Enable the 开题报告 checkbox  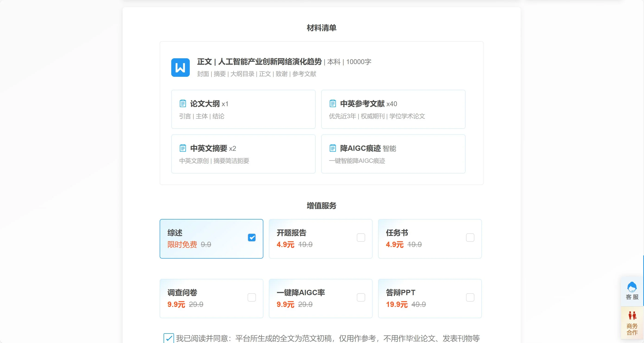361,238
